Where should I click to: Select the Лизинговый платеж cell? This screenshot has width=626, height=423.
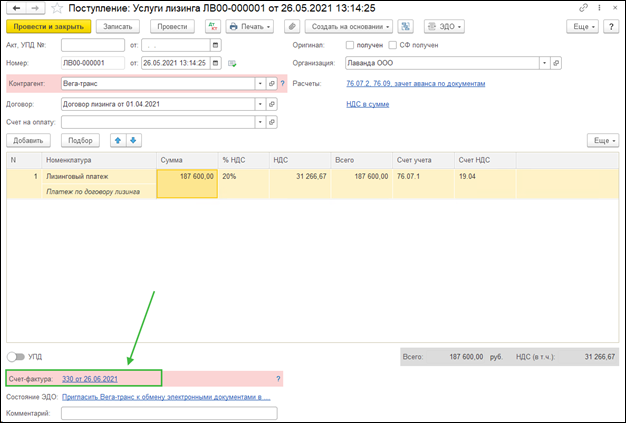coord(99,176)
